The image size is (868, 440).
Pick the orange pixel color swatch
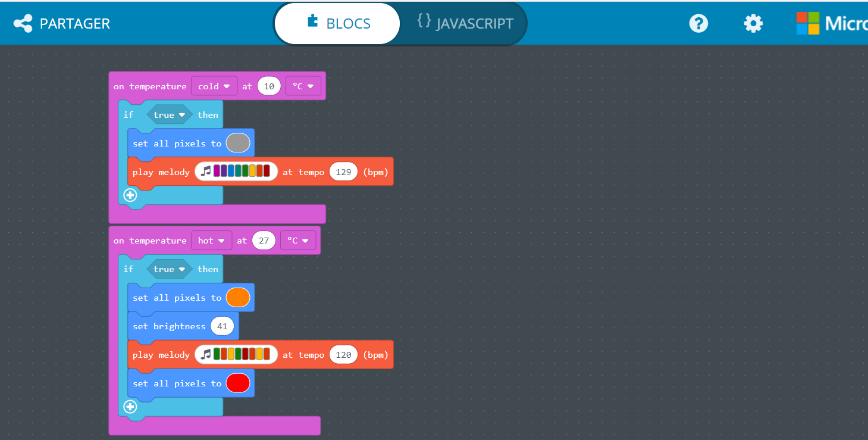point(238,297)
